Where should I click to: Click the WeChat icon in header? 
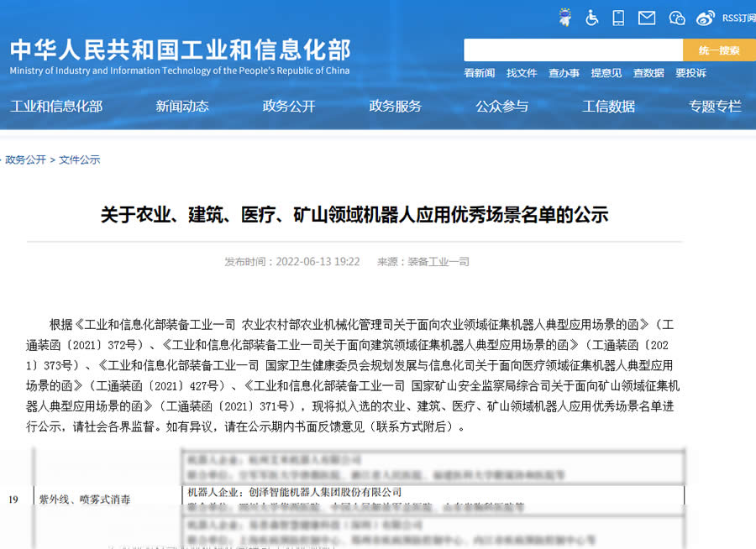coord(677,18)
